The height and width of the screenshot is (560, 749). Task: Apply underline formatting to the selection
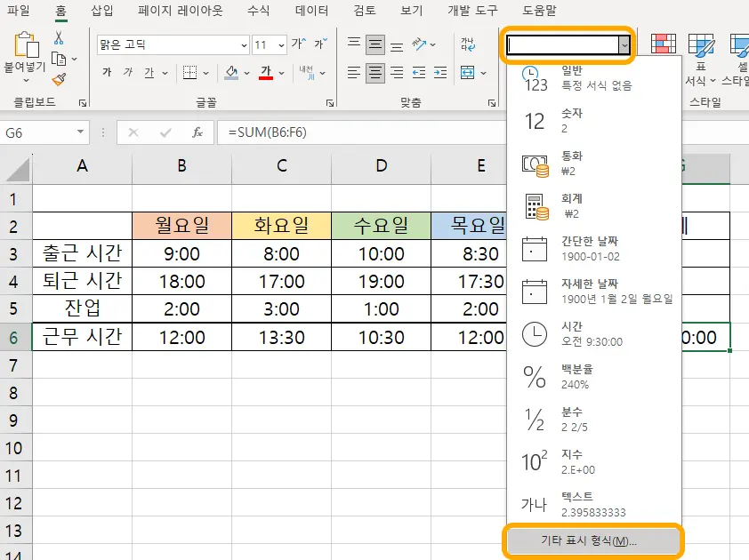[x=150, y=73]
